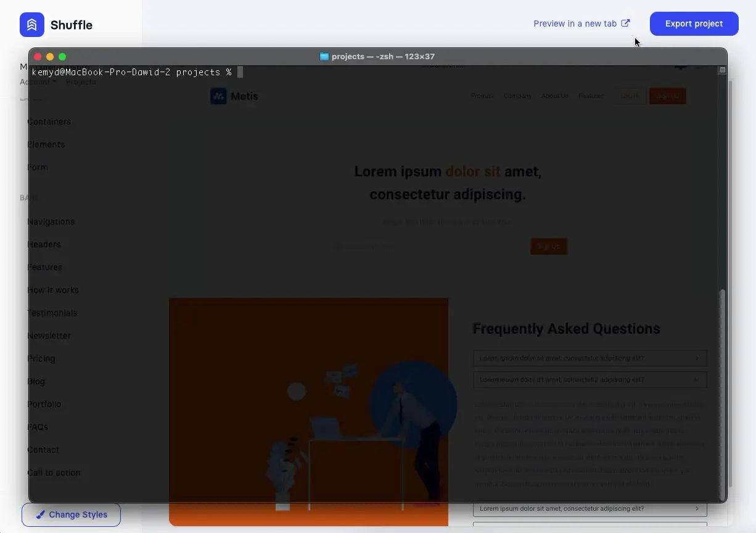Open Preview in a new tab
The width and height of the screenshot is (756, 533).
coord(575,23)
